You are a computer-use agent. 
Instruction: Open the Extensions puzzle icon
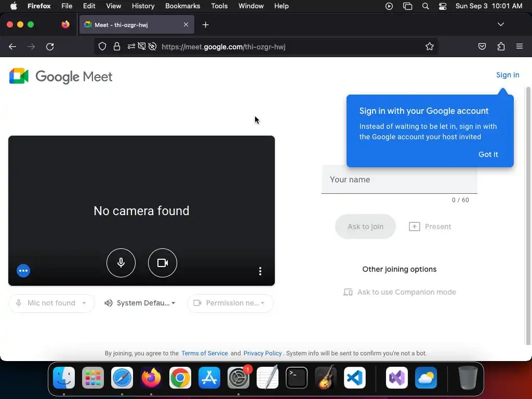501,46
